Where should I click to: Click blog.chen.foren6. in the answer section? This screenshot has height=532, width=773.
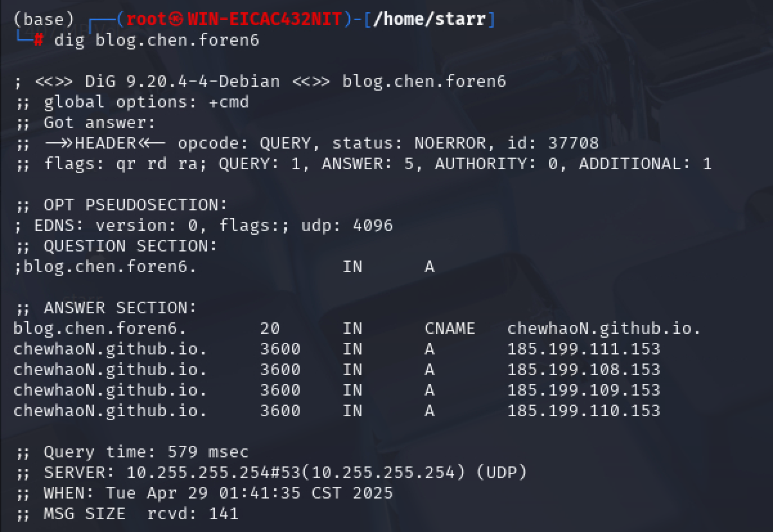coord(100,329)
